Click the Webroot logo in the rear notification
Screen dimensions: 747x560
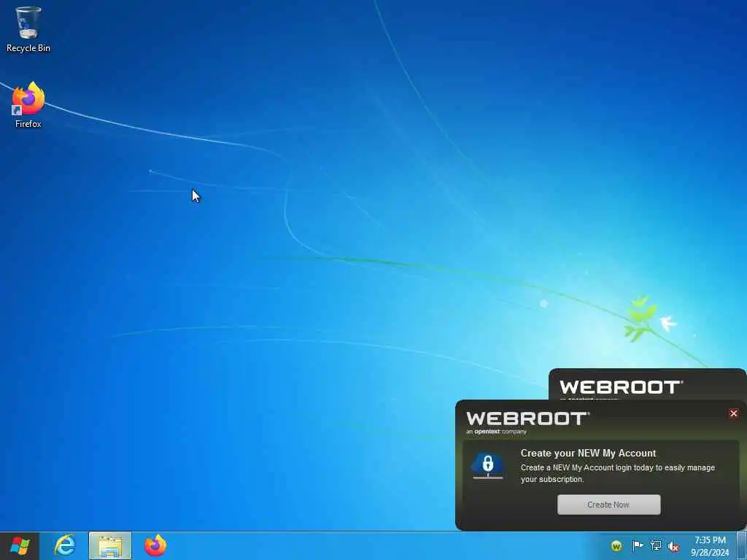coord(621,387)
